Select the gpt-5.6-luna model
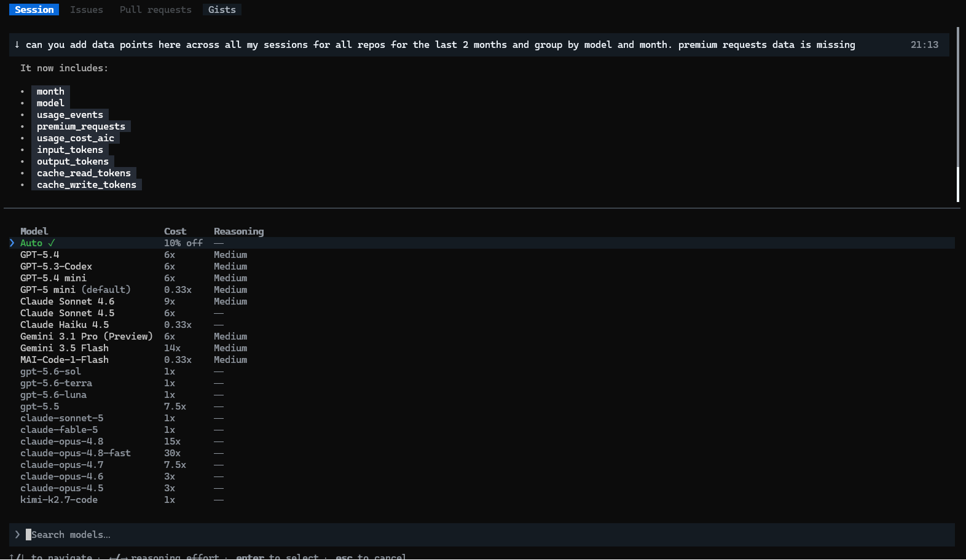Screen dimensions: 966x560 (x=53, y=395)
